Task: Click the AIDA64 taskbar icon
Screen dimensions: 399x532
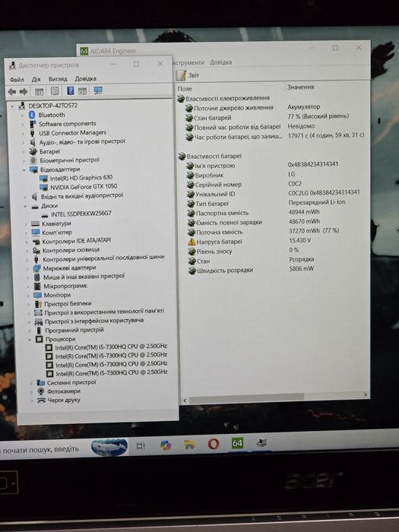Action: click(x=237, y=443)
